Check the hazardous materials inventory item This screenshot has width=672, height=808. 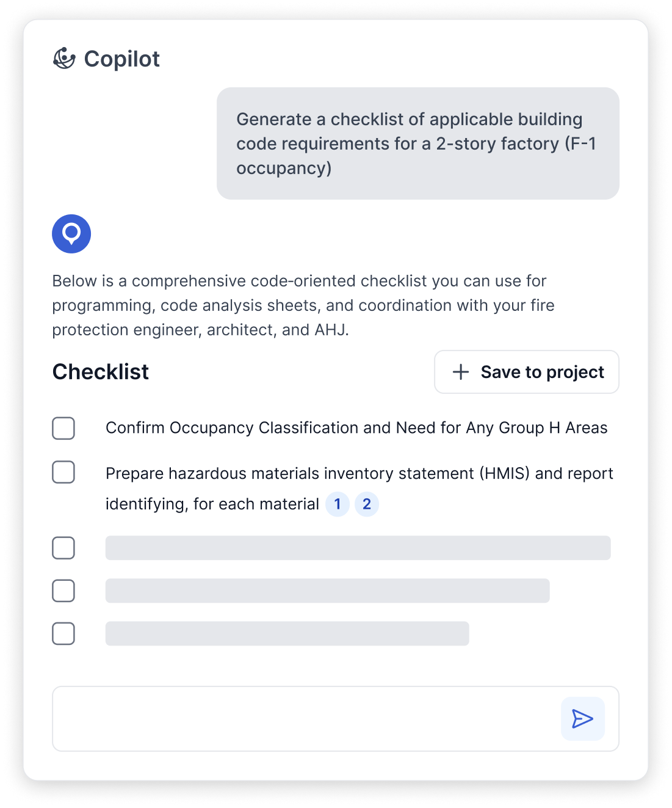[x=63, y=472]
